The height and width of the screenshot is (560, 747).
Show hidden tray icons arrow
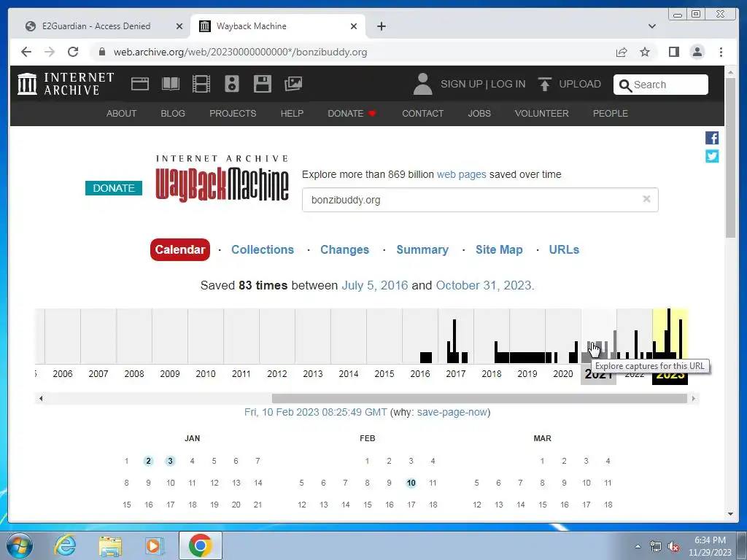(638, 546)
